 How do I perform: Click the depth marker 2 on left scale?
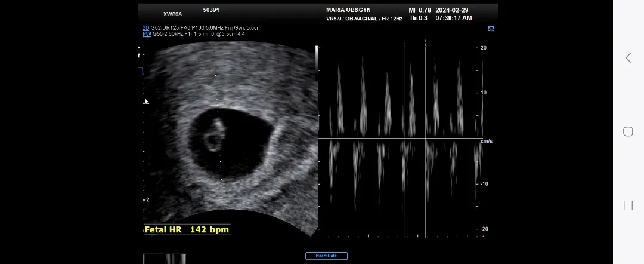coord(147,200)
